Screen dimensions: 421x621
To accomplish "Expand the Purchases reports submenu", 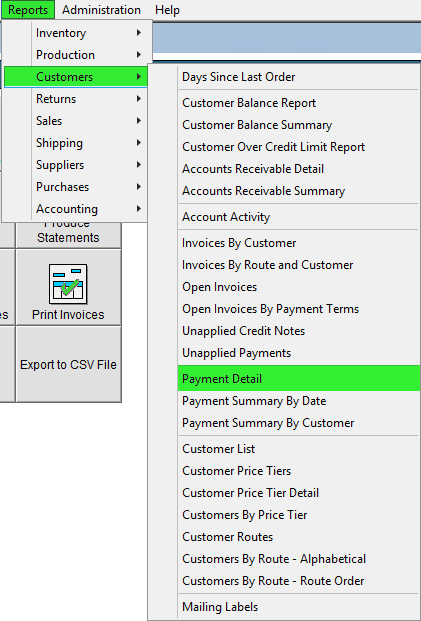I will coord(76,187).
